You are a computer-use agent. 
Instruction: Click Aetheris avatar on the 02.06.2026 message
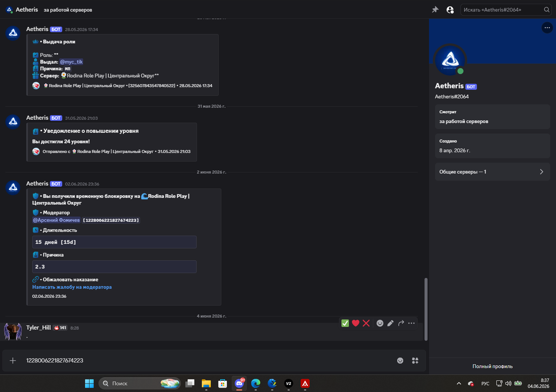(x=13, y=188)
